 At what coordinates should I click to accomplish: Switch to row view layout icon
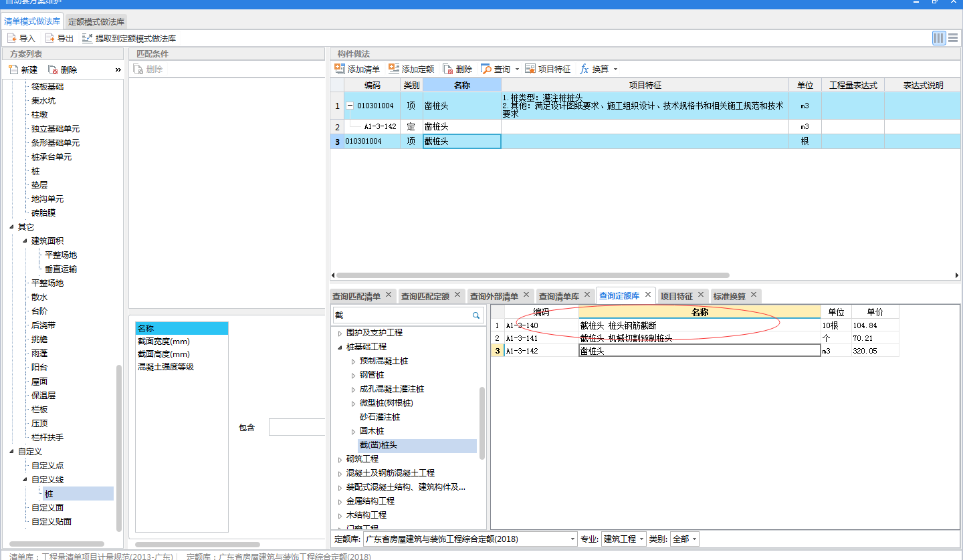click(x=953, y=38)
